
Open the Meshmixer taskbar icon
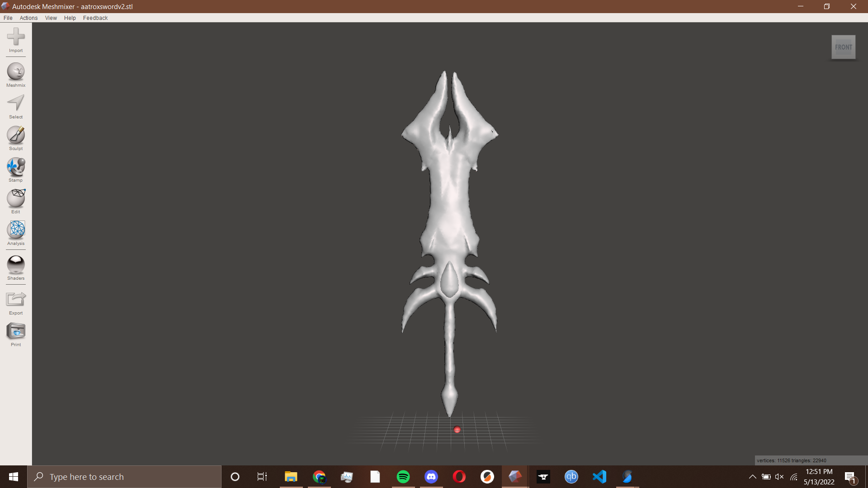tap(515, 477)
